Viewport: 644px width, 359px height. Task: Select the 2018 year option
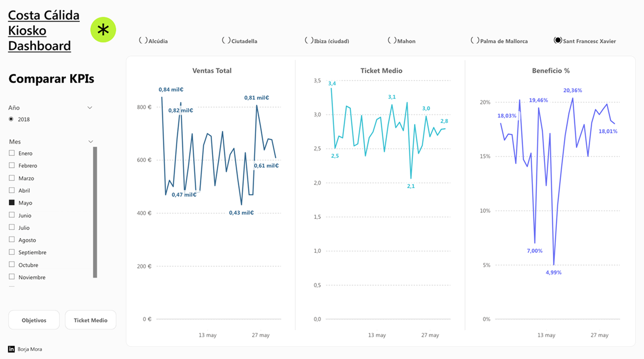(x=12, y=119)
